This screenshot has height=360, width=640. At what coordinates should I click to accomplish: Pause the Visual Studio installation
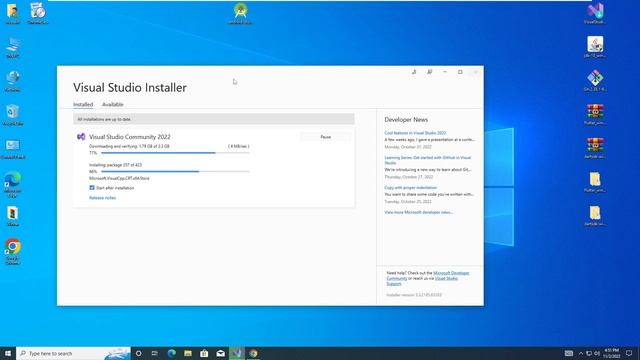coord(325,137)
